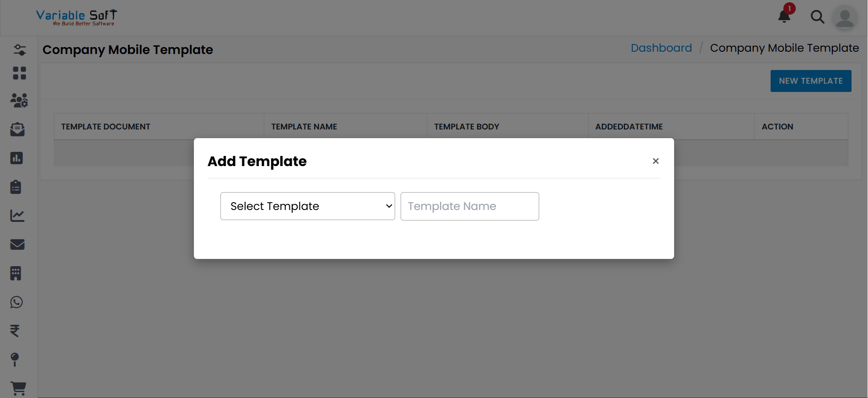Click the NEW TEMPLATE button

point(810,81)
